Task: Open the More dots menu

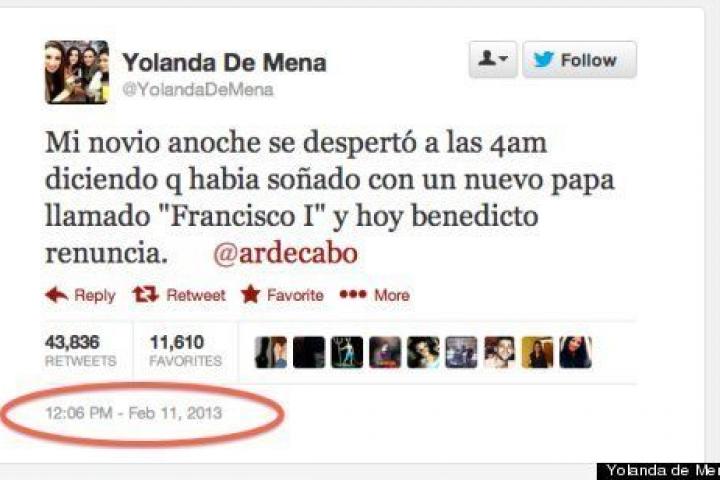Action: (353, 294)
